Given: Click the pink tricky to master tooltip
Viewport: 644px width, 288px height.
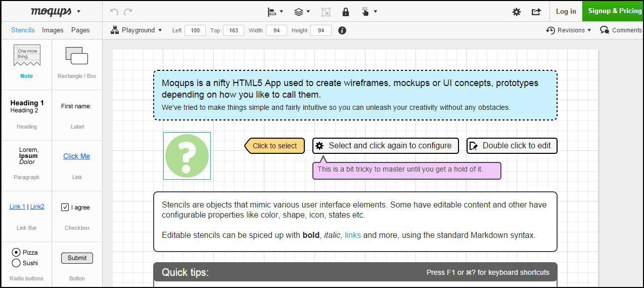Looking at the screenshot, I should (x=407, y=171).
